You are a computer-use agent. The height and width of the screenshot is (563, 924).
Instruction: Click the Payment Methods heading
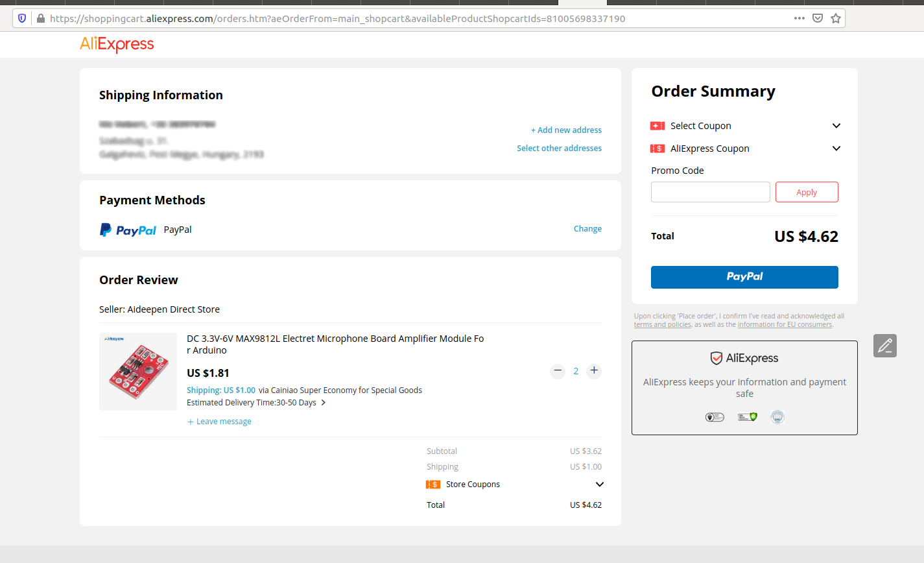point(152,200)
